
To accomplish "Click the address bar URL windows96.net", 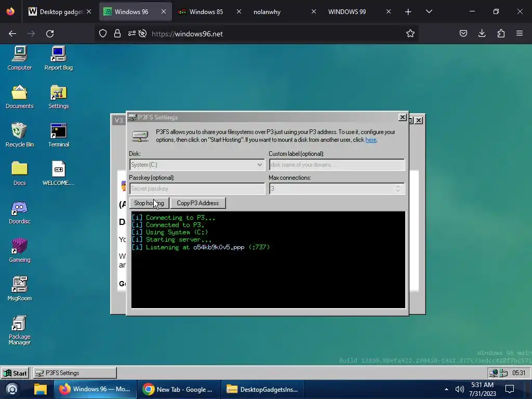I will click(x=187, y=34).
